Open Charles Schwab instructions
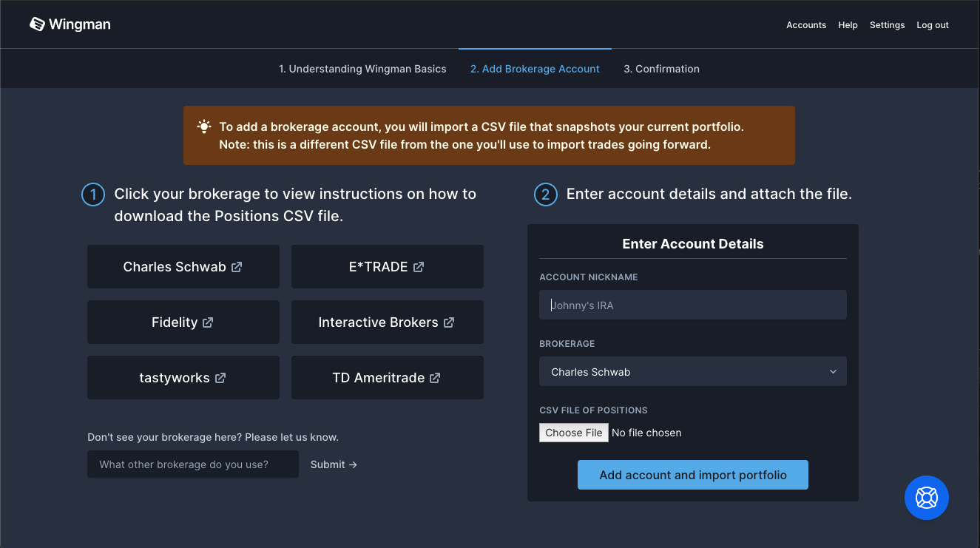980x548 pixels. pyautogui.click(x=183, y=267)
